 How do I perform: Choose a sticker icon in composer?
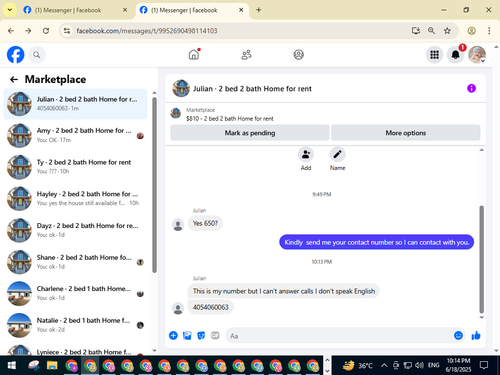[x=201, y=335]
